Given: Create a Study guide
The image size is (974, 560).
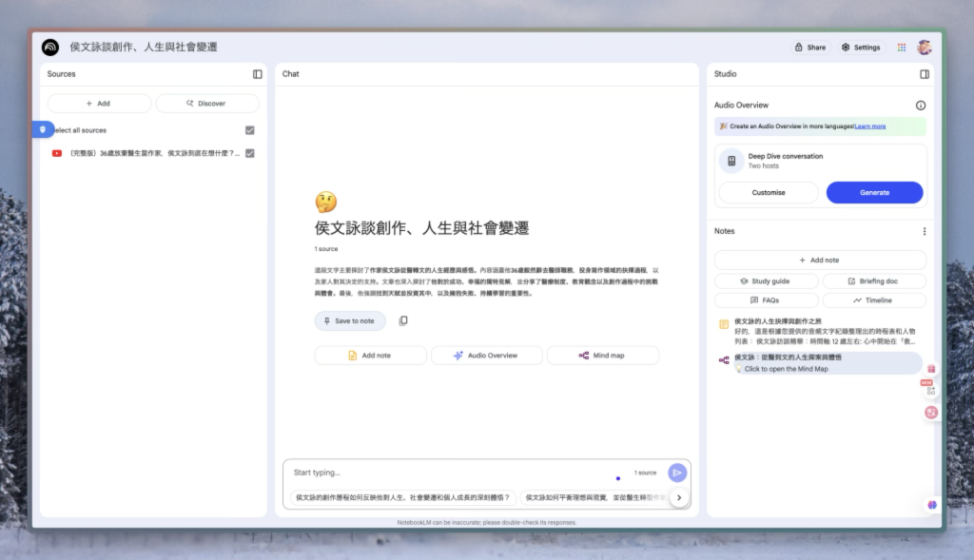Looking at the screenshot, I should coord(767,281).
